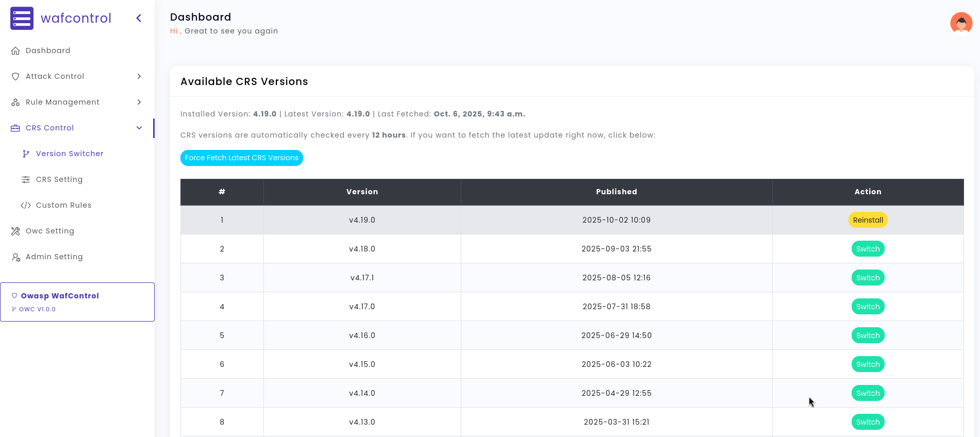
Task: Click the CRS Setting sliders icon
Action: click(26, 179)
